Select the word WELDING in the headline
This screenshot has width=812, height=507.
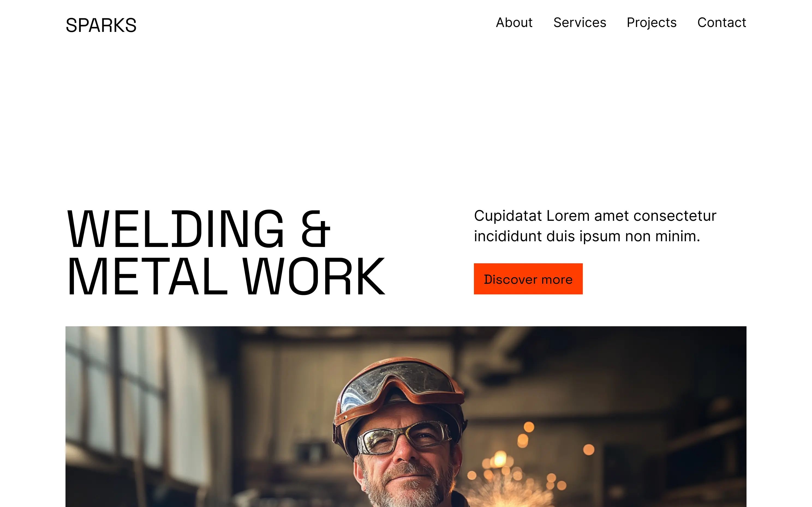pyautogui.click(x=175, y=229)
